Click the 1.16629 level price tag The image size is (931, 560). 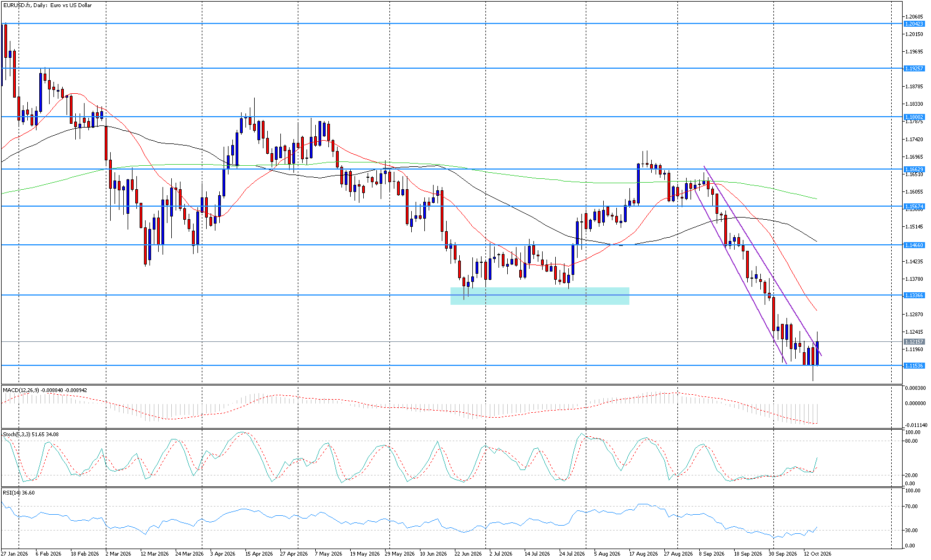pyautogui.click(x=914, y=170)
